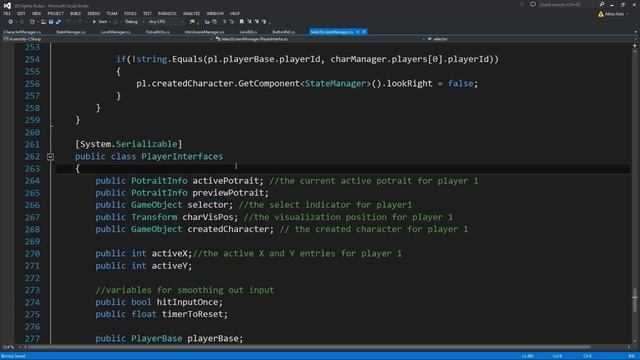640x360 pixels.
Task: Open the TEAM menu
Action: tap(112, 13)
